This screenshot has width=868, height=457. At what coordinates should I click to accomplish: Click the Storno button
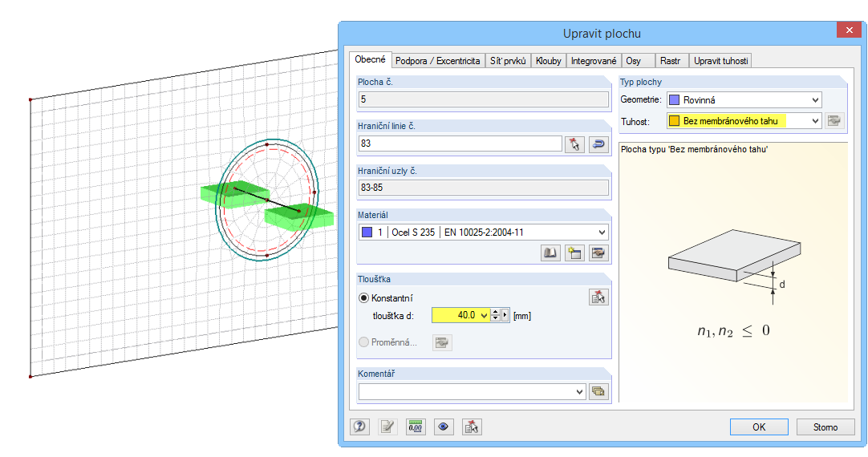[x=825, y=427]
